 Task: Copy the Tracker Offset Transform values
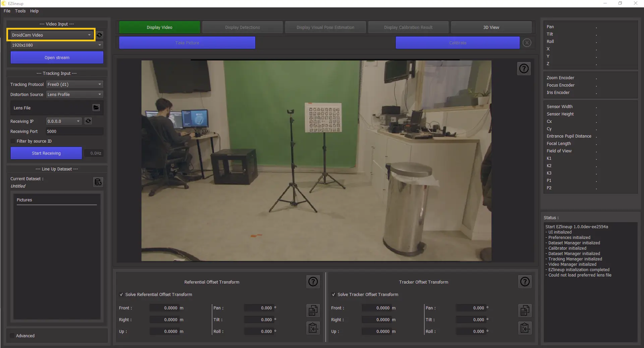(525, 310)
